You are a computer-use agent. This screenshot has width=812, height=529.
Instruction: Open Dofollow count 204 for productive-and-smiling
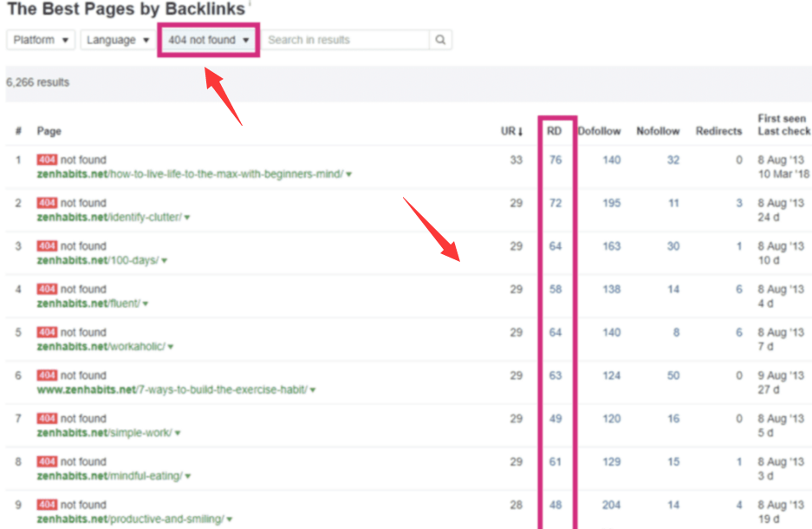(611, 505)
